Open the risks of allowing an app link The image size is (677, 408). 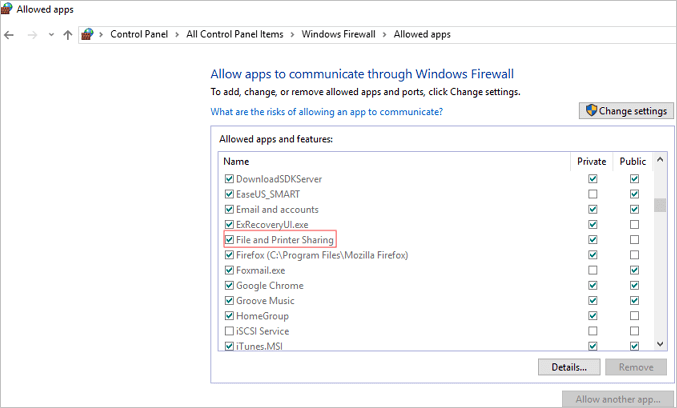tap(326, 112)
